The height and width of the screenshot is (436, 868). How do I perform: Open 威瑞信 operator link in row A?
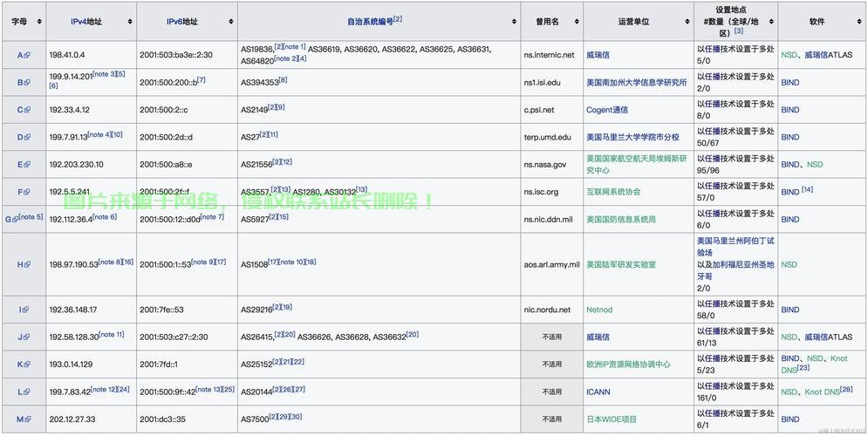[598, 55]
